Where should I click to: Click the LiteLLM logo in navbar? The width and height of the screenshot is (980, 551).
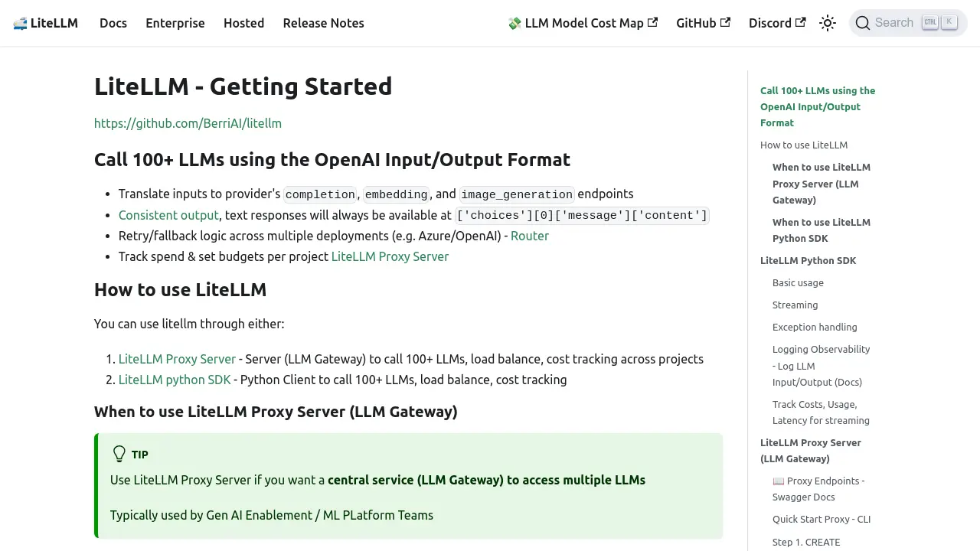pos(46,23)
